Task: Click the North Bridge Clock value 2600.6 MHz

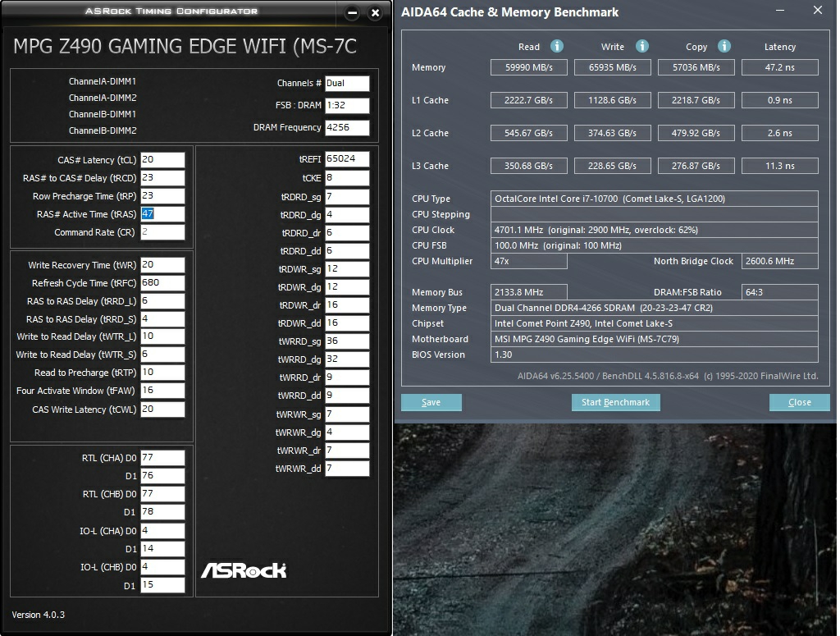Action: tap(779, 261)
